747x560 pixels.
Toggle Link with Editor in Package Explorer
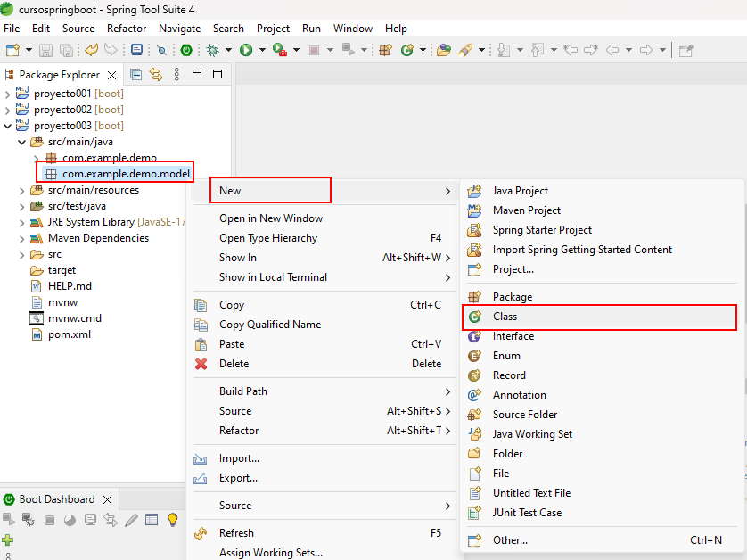[156, 74]
